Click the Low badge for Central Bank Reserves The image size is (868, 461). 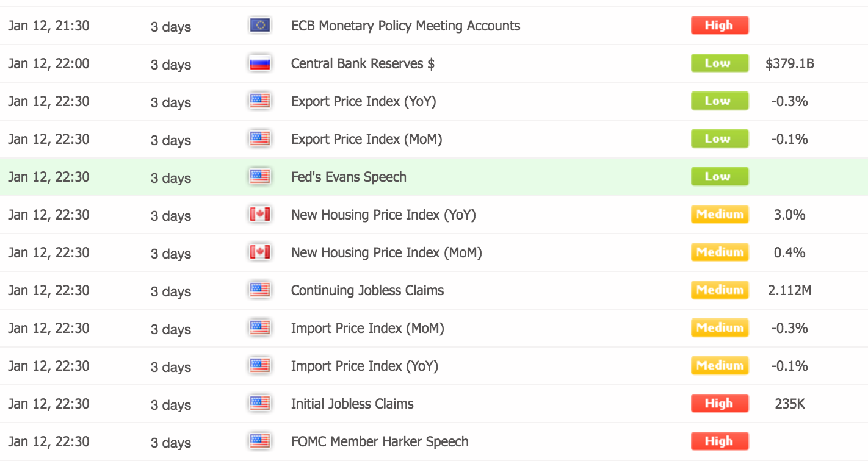coord(720,63)
